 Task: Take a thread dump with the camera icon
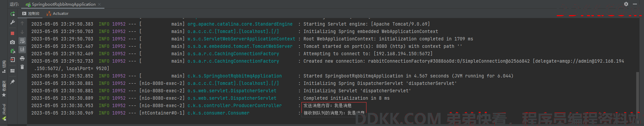[12, 42]
